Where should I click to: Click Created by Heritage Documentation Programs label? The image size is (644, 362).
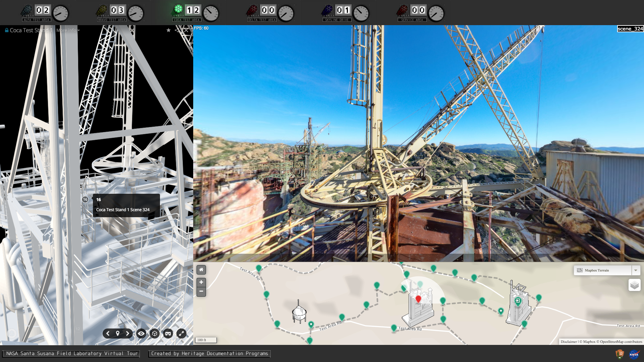[x=210, y=354]
